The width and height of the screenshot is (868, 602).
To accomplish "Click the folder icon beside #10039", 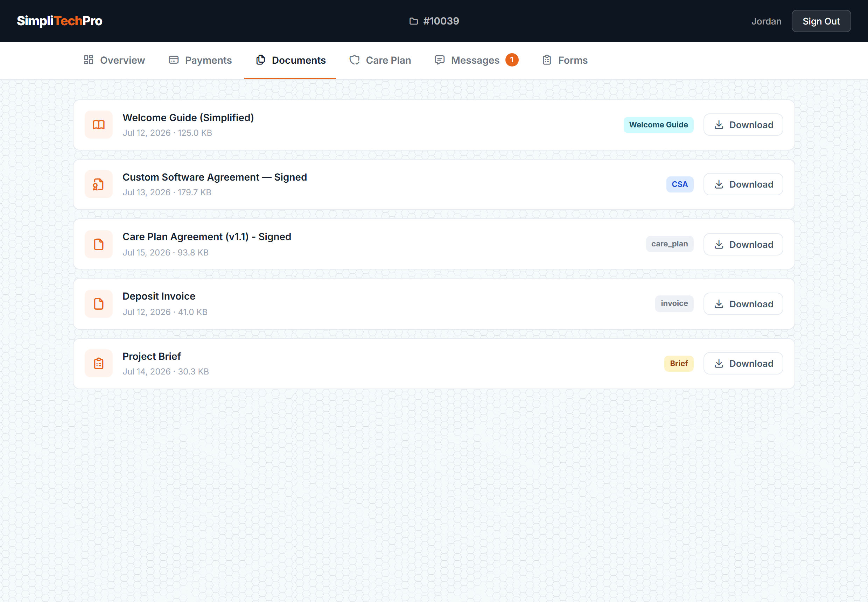I will click(x=413, y=21).
